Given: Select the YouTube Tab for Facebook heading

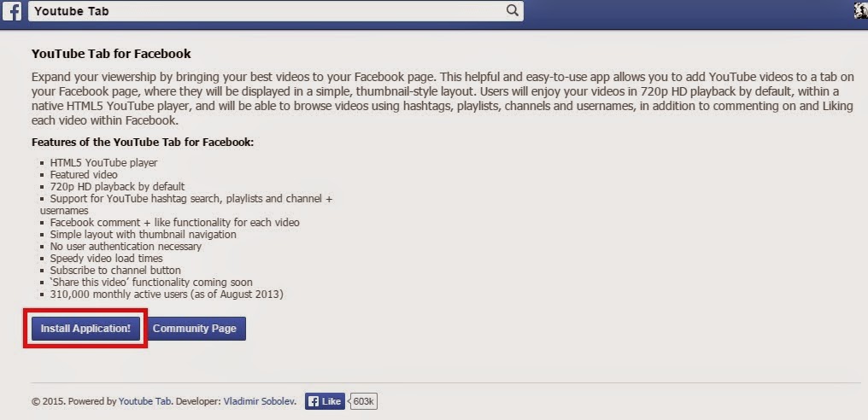Looking at the screenshot, I should 111,54.
